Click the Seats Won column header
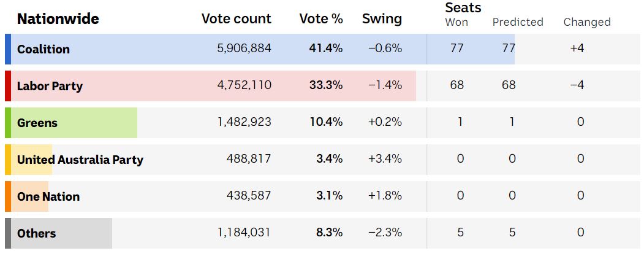644x256 pixels. click(x=456, y=22)
